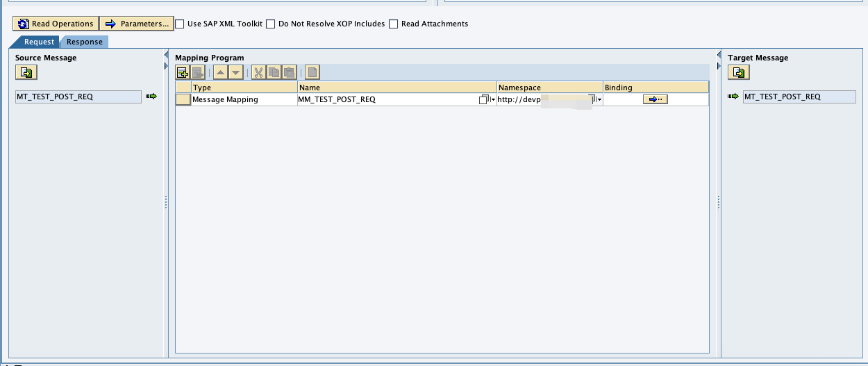Switch to the Response tab
The width and height of the screenshot is (868, 366).
click(x=84, y=42)
